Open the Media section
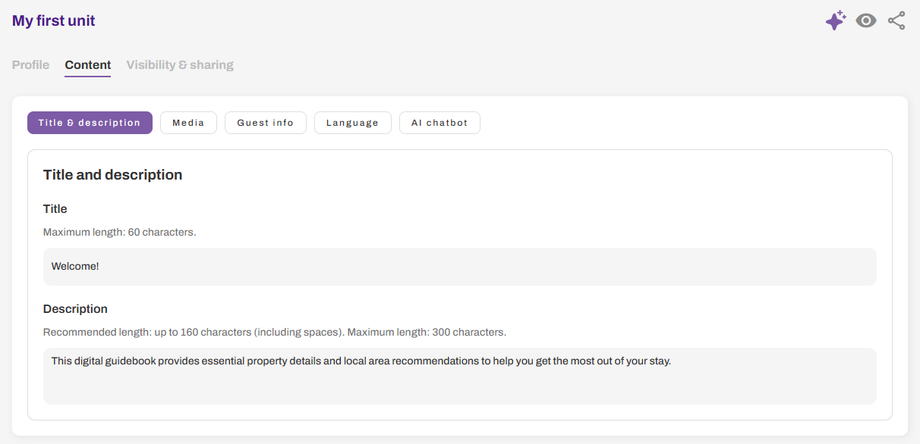 pyautogui.click(x=188, y=123)
